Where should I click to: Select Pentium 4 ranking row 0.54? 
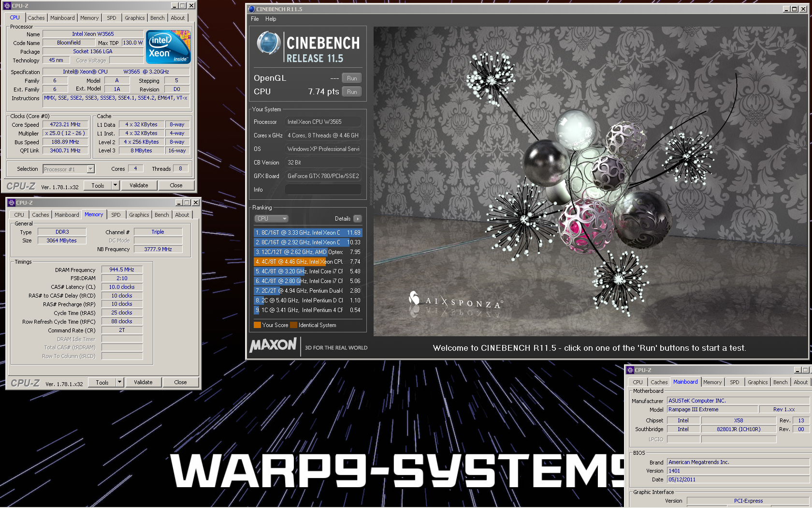tap(308, 310)
